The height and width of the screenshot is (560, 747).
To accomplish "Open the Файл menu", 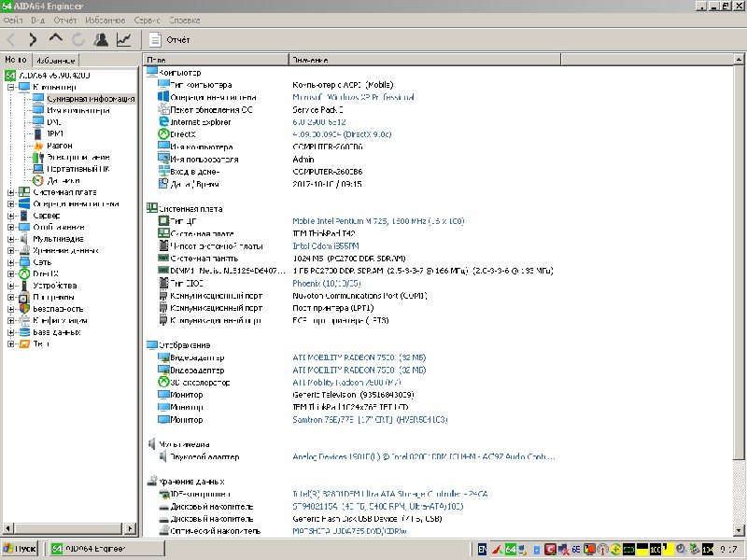I will 13,19.
